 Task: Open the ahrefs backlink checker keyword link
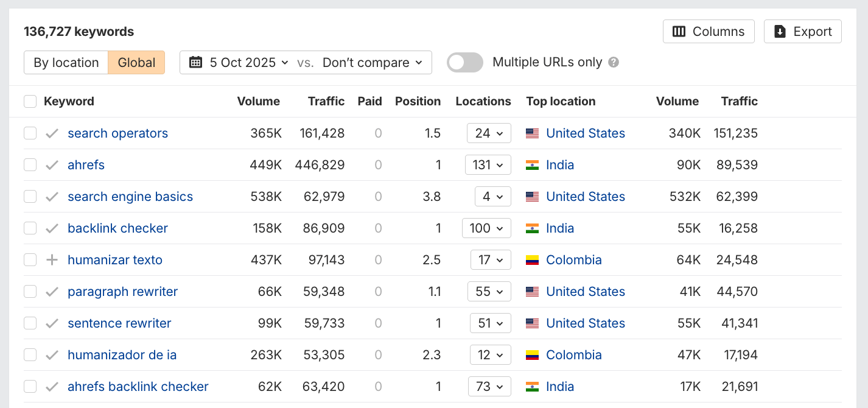point(138,387)
